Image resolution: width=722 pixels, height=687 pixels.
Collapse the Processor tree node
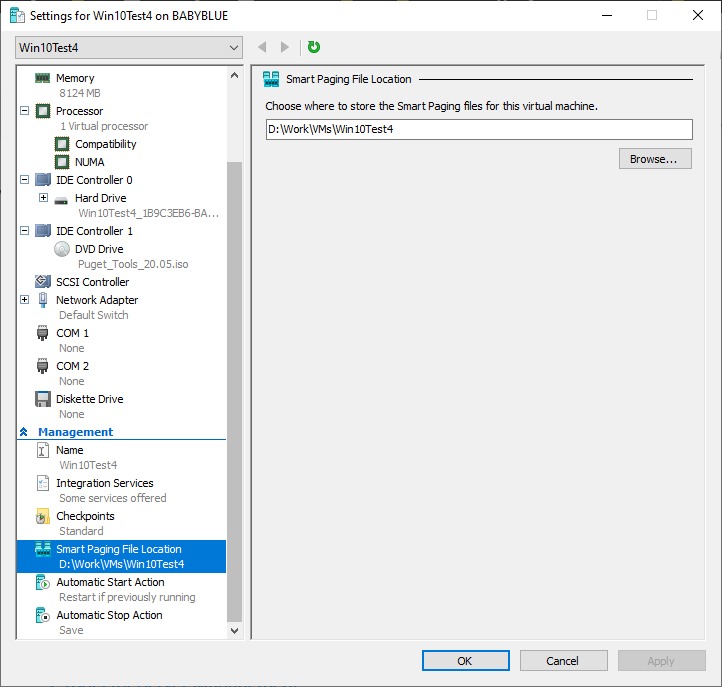[x=25, y=111]
